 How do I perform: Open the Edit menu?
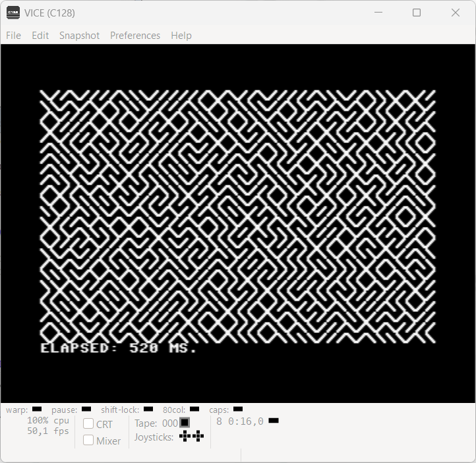40,36
